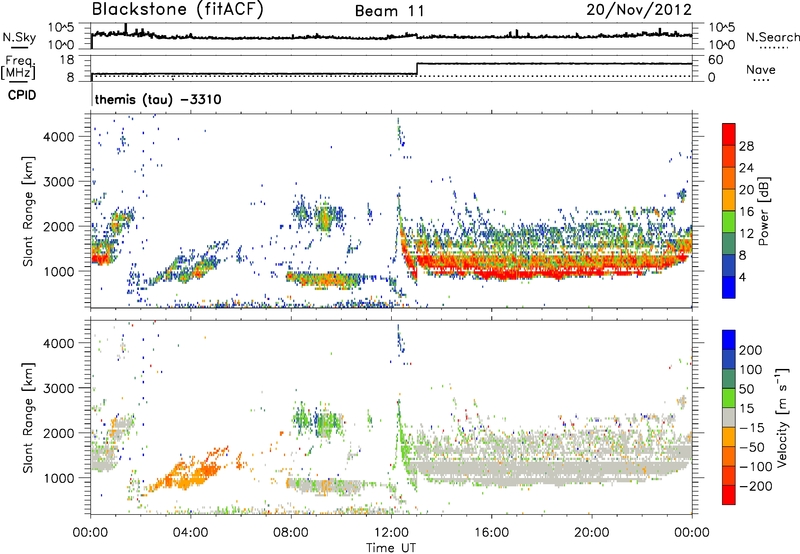The height and width of the screenshot is (554, 800).
Task: Click the 'Blackstone (fitACF)' title text
Action: click(177, 9)
